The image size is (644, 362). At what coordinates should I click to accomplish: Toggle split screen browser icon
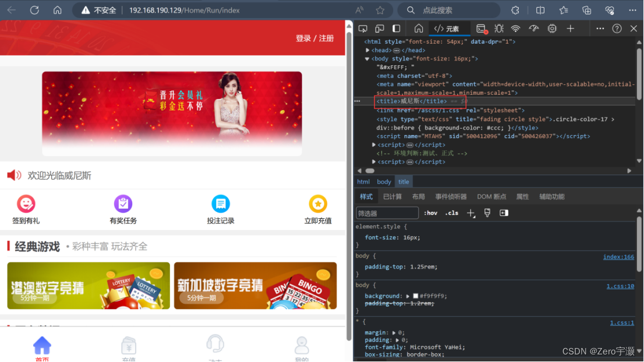click(540, 10)
